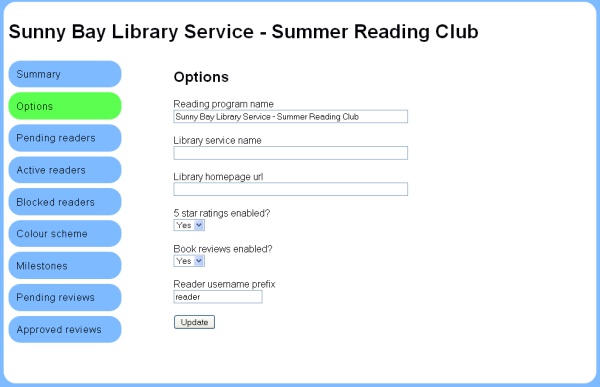Expand the 5 star ratings dropdown
The image size is (600, 387).
(189, 225)
